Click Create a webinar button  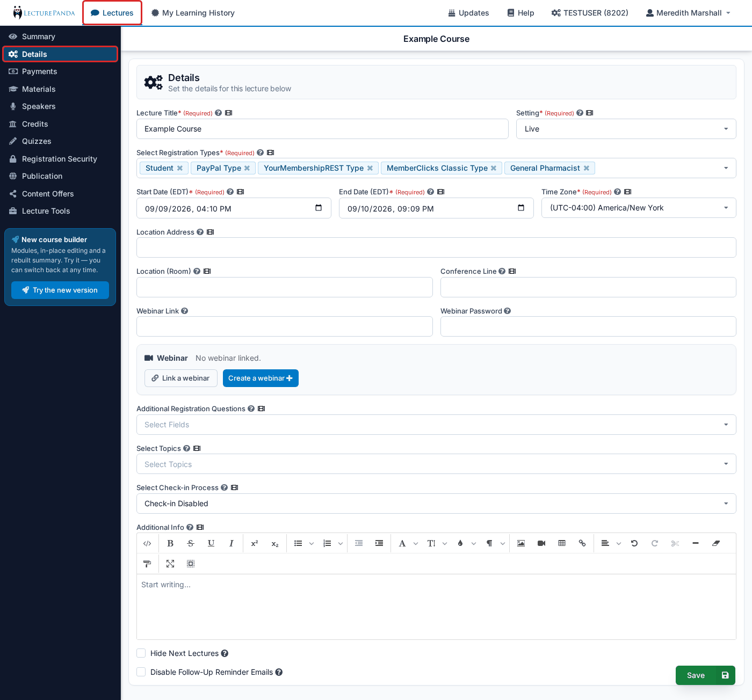(x=261, y=378)
